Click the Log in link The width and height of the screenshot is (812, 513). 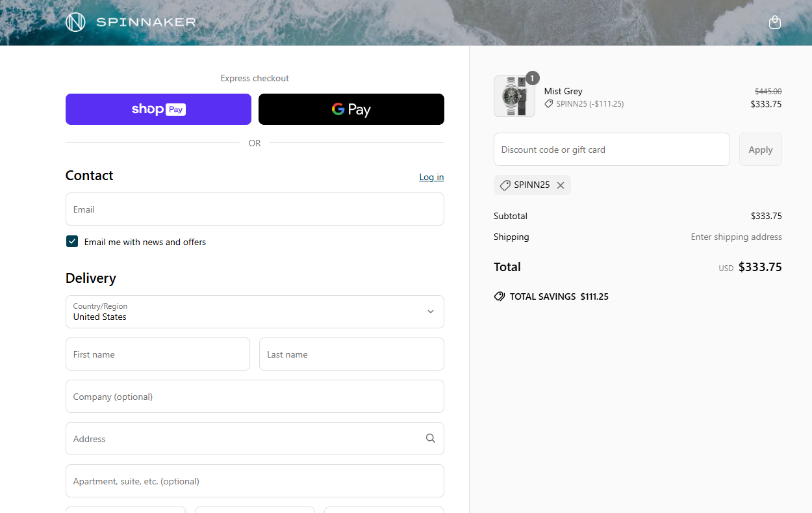tap(431, 176)
